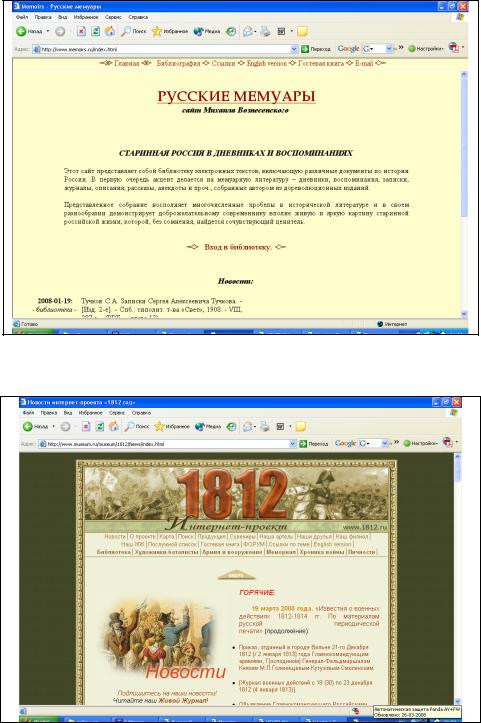Image resolution: width=481 pixels, height=723 pixels.
Task: Open History in 1812 news window toolbar
Action: (232, 427)
